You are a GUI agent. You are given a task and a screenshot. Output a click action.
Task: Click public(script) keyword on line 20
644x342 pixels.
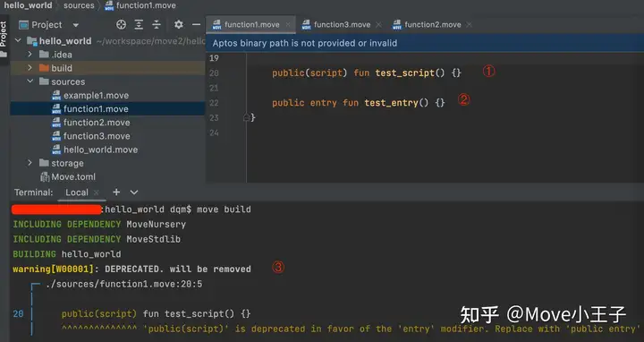click(x=309, y=73)
